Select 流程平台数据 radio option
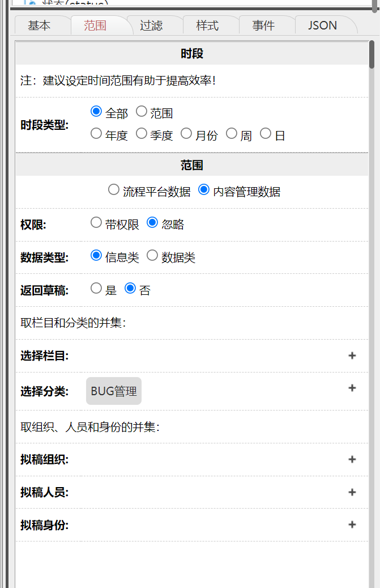The image size is (380, 588). [114, 190]
